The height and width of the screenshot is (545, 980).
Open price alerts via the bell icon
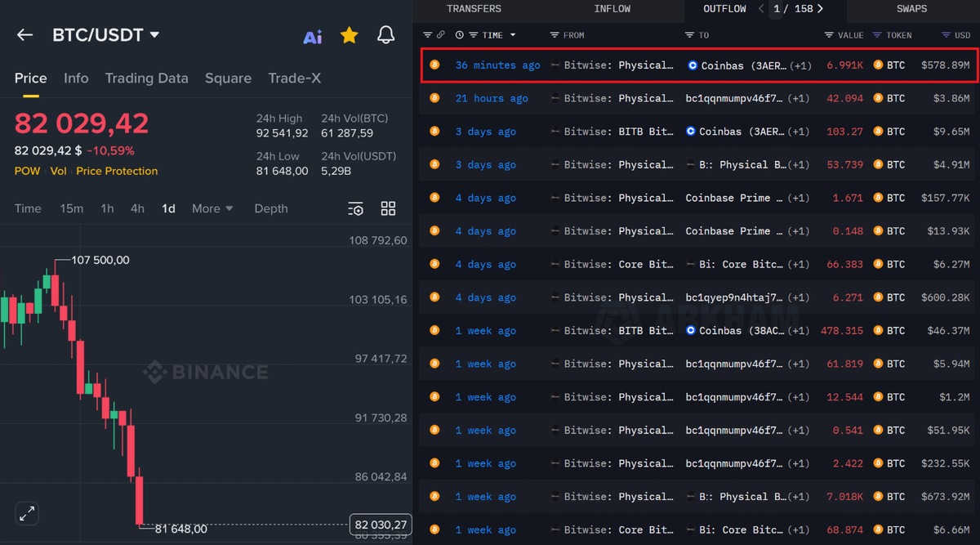click(x=385, y=35)
